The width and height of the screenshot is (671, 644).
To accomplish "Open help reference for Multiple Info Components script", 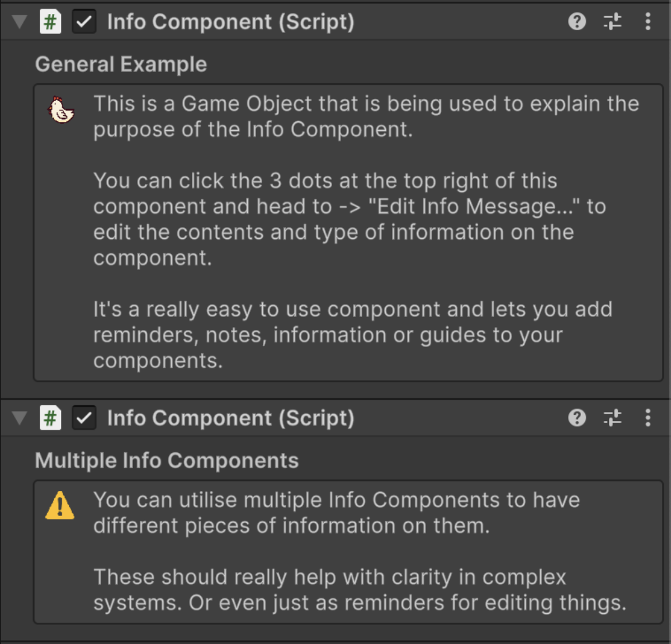I will point(577,418).
